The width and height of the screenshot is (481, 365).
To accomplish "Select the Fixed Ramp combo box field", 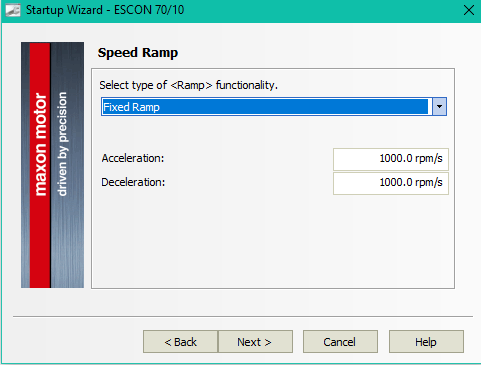I will click(x=274, y=107).
